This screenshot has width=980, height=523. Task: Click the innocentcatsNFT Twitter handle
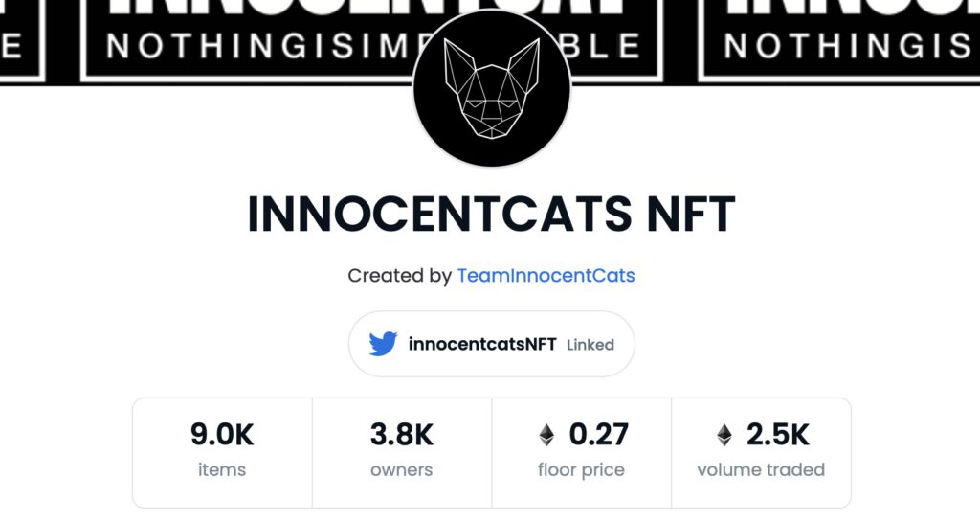click(482, 344)
